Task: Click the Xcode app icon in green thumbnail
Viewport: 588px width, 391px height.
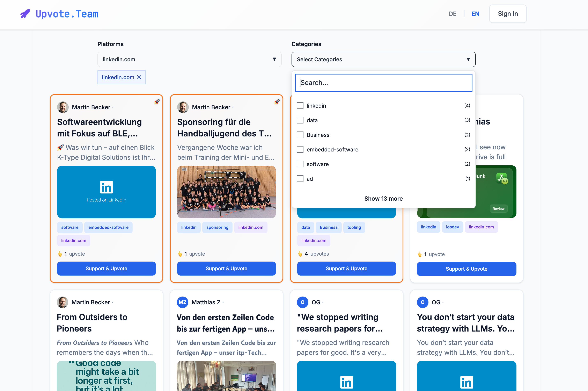Action: pyautogui.click(x=502, y=178)
